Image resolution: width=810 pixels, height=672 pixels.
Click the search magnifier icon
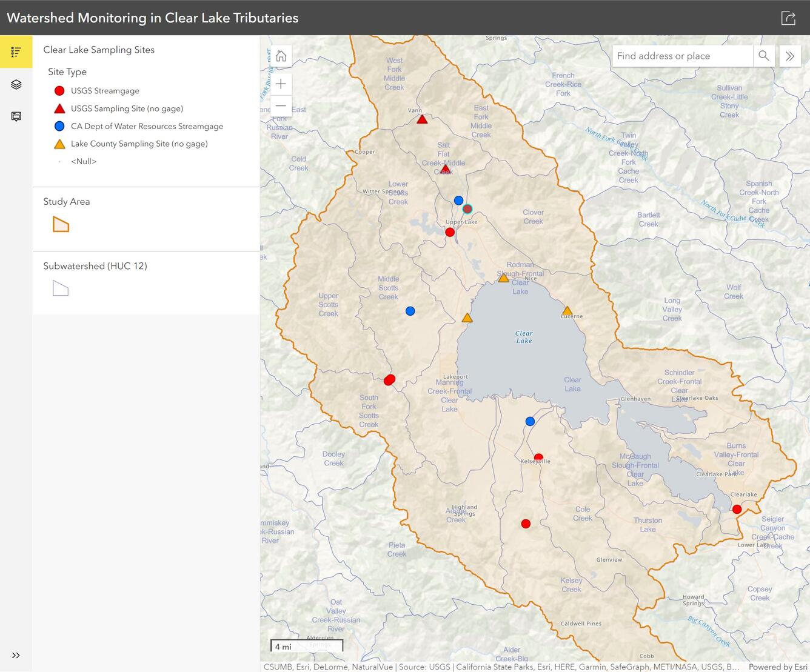tap(764, 56)
